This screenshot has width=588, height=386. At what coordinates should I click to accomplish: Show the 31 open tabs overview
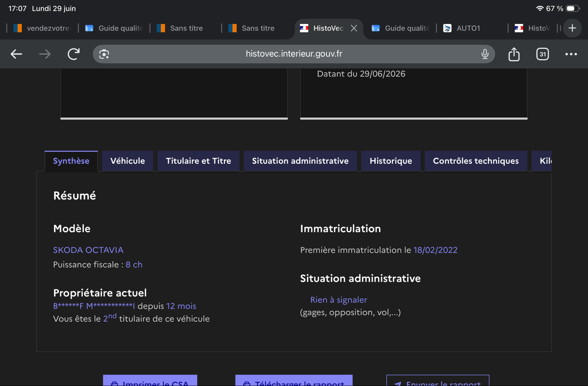coord(542,54)
